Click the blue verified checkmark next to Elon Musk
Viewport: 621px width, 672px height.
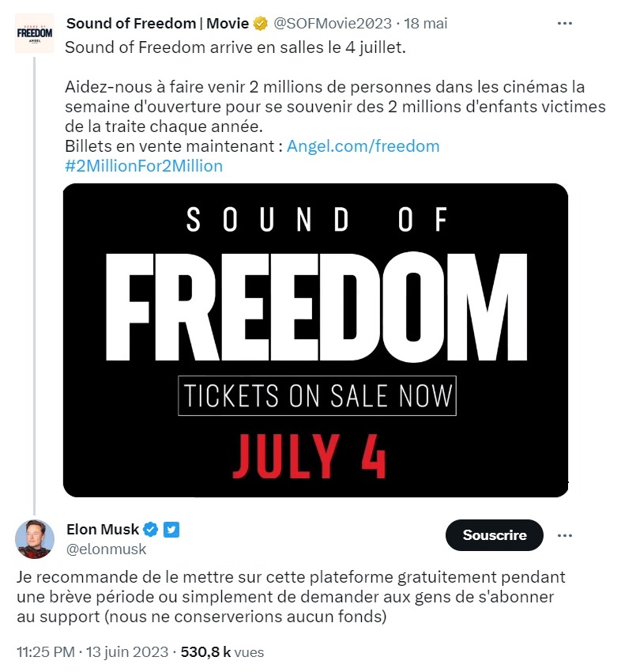(151, 530)
